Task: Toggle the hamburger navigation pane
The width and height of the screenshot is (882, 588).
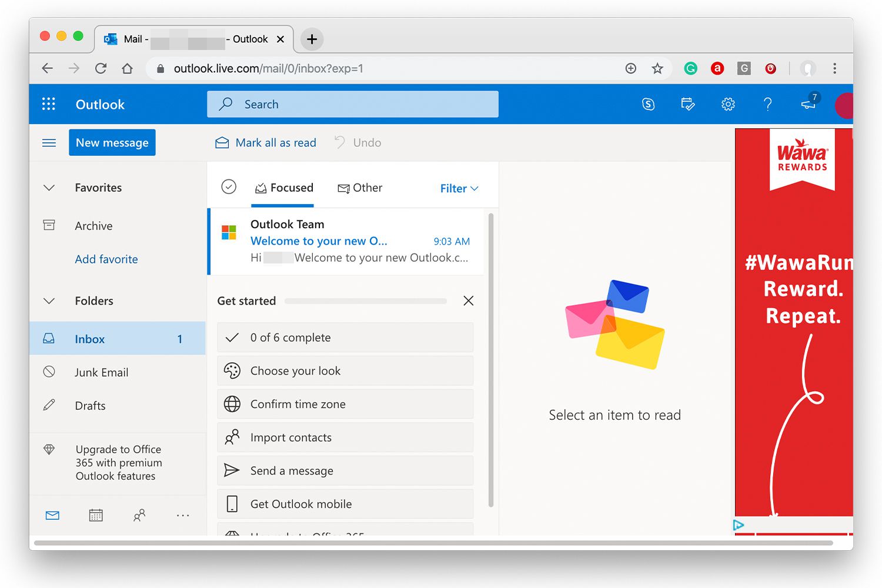Action: coord(49,143)
